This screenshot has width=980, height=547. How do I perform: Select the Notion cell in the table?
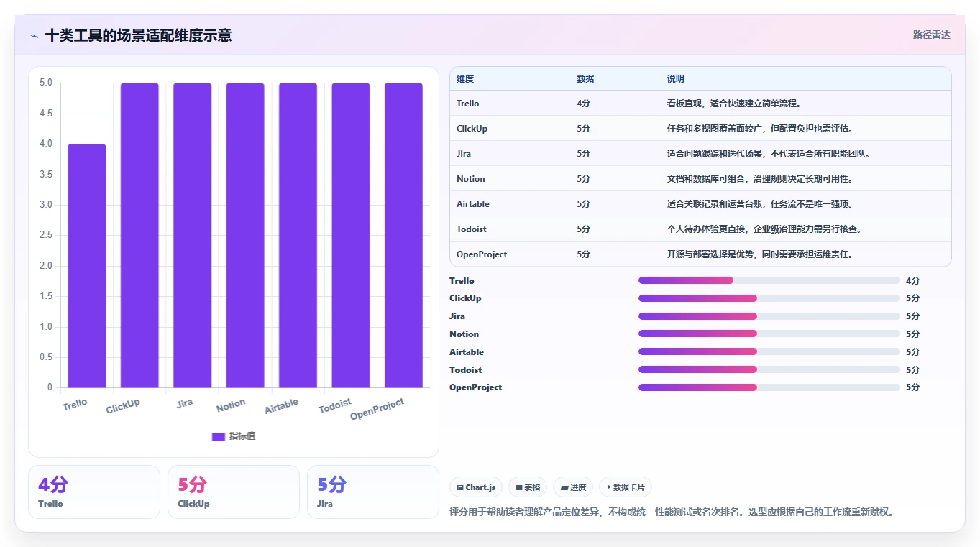point(471,179)
